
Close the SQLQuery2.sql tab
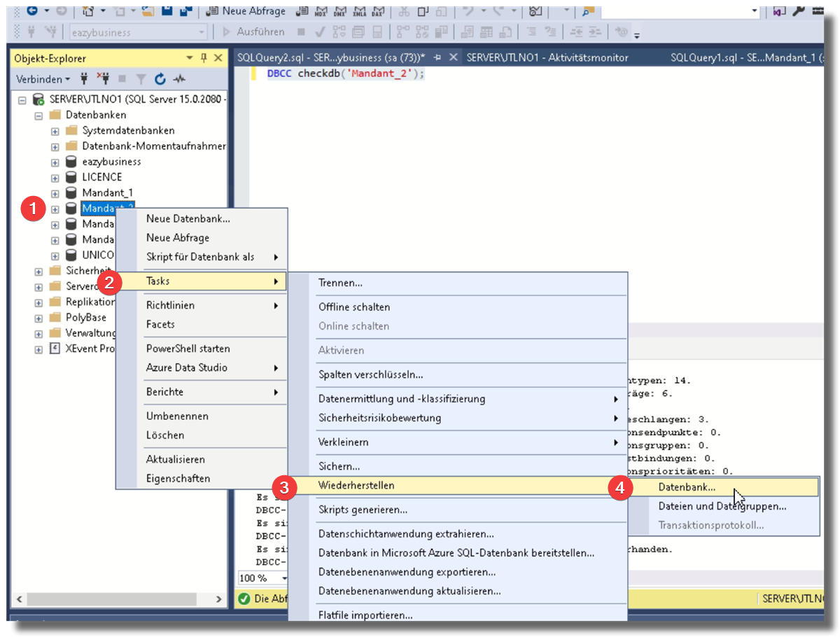[452, 57]
